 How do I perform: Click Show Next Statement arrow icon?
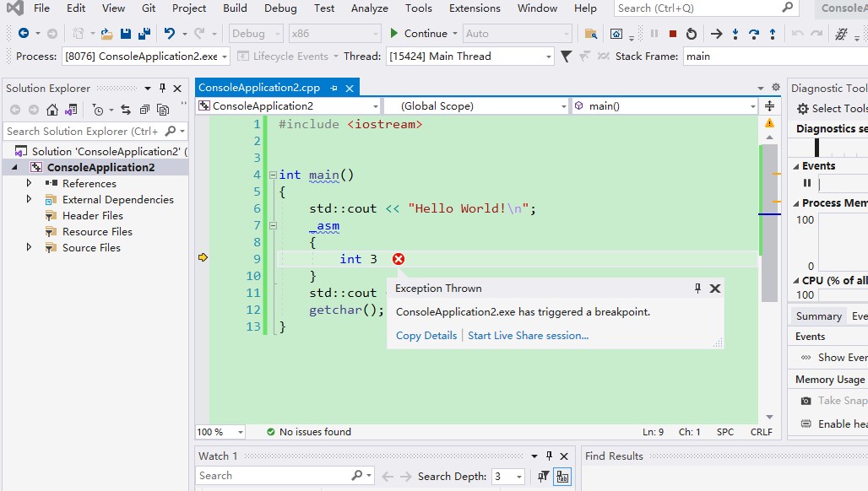pos(716,34)
